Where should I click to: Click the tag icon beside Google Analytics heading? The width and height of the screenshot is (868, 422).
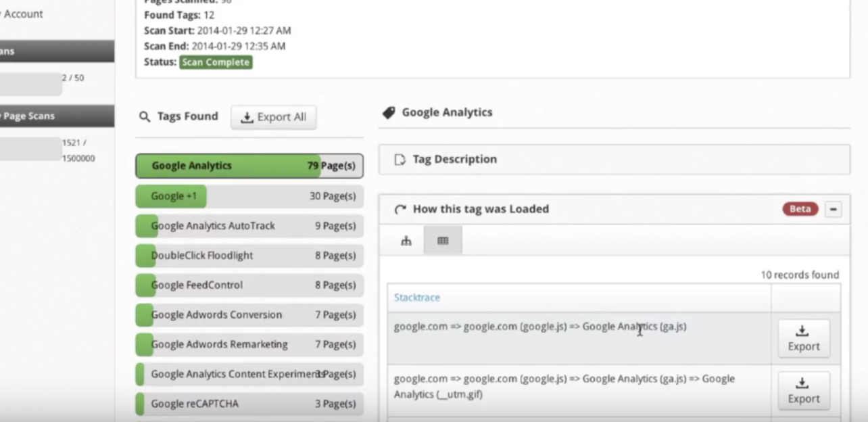pyautogui.click(x=388, y=113)
